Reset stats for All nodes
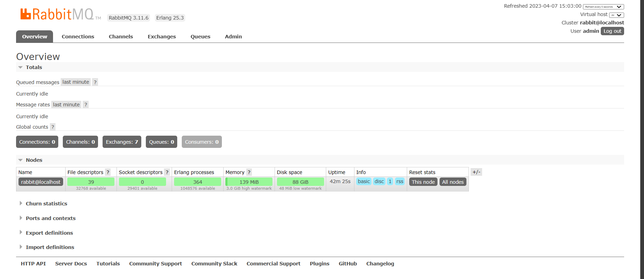The height and width of the screenshot is (279, 644). [453, 182]
